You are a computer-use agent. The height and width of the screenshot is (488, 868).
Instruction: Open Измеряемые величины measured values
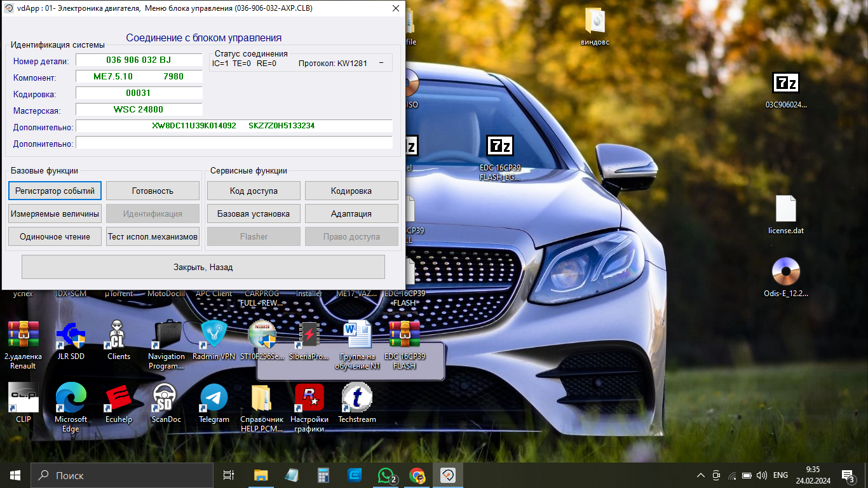(x=55, y=213)
